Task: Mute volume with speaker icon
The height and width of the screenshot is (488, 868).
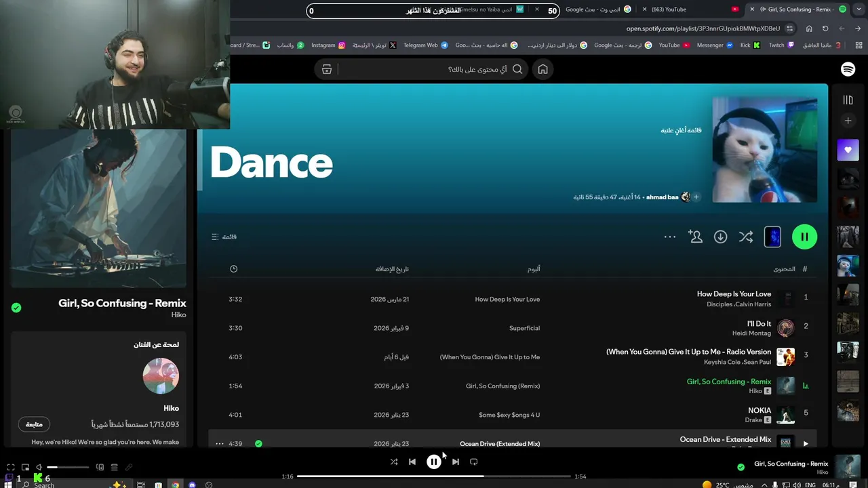Action: [39, 467]
